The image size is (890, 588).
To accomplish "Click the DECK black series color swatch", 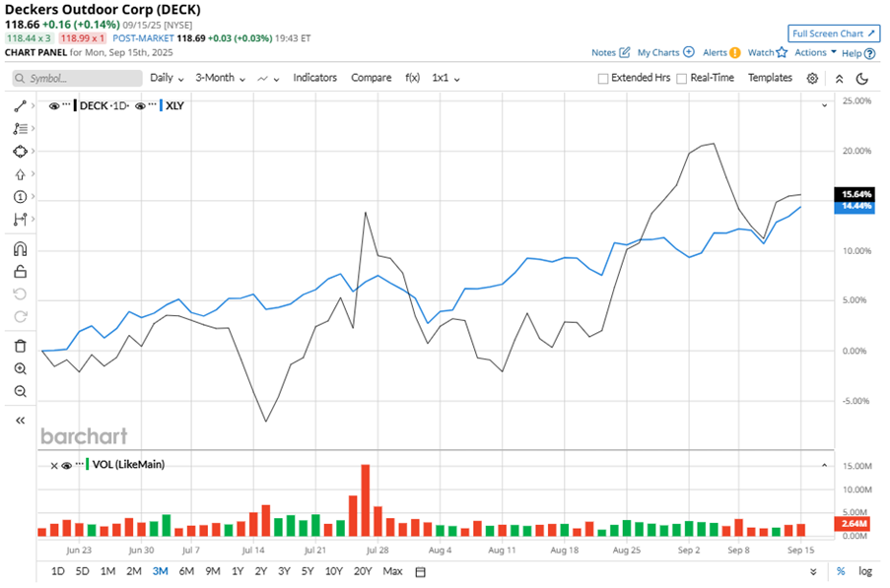I will click(75, 105).
